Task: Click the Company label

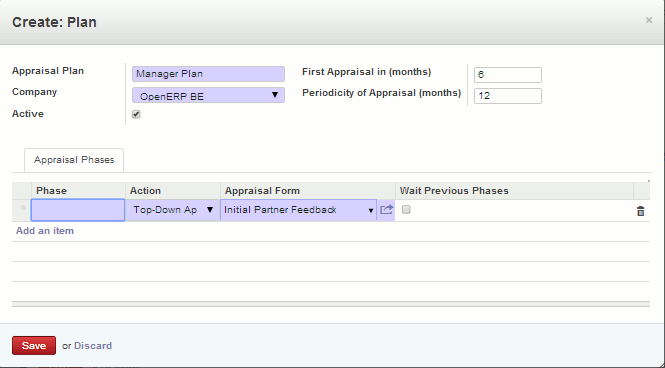Action: (x=34, y=92)
